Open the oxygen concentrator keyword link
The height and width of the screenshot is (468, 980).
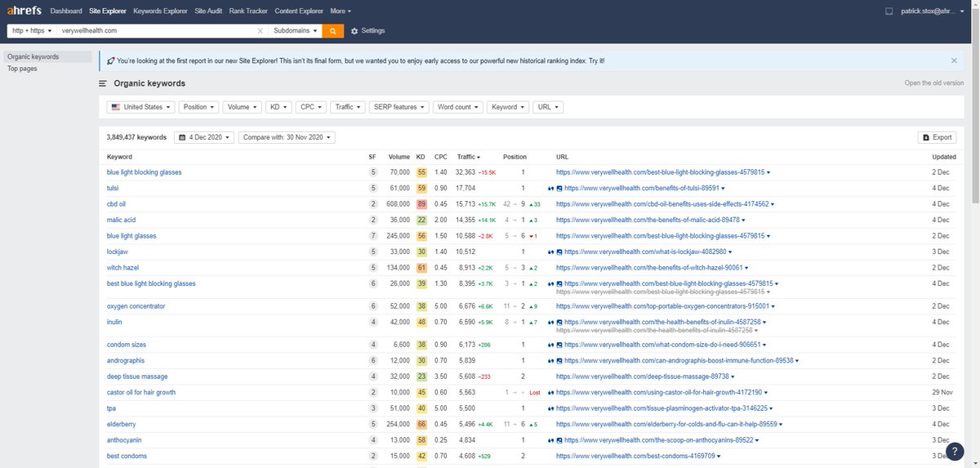point(136,306)
